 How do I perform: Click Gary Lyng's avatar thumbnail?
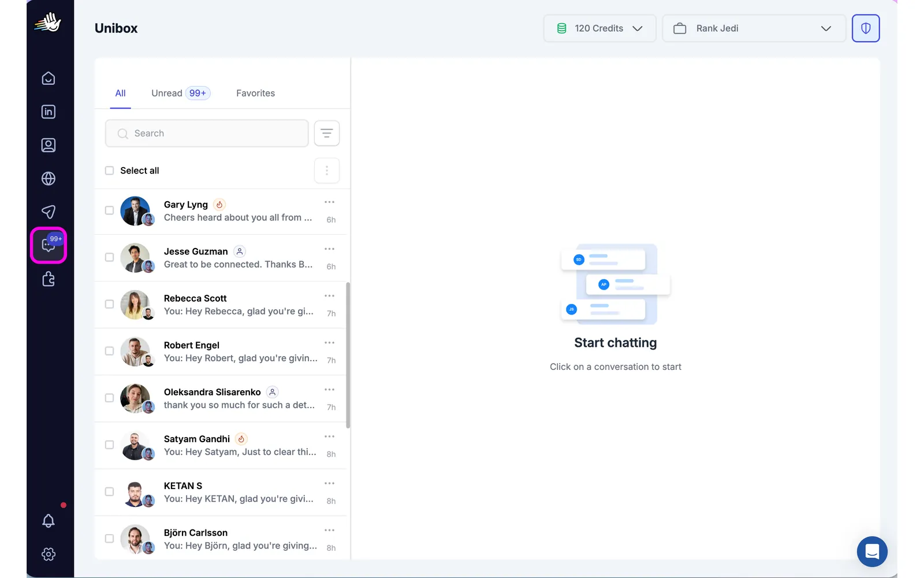pos(135,211)
